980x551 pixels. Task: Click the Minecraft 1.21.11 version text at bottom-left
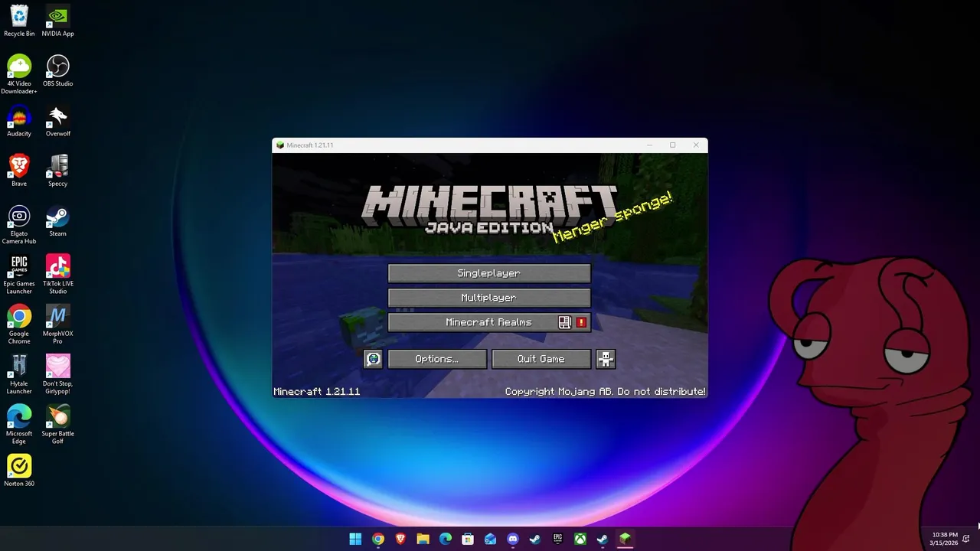pos(316,391)
